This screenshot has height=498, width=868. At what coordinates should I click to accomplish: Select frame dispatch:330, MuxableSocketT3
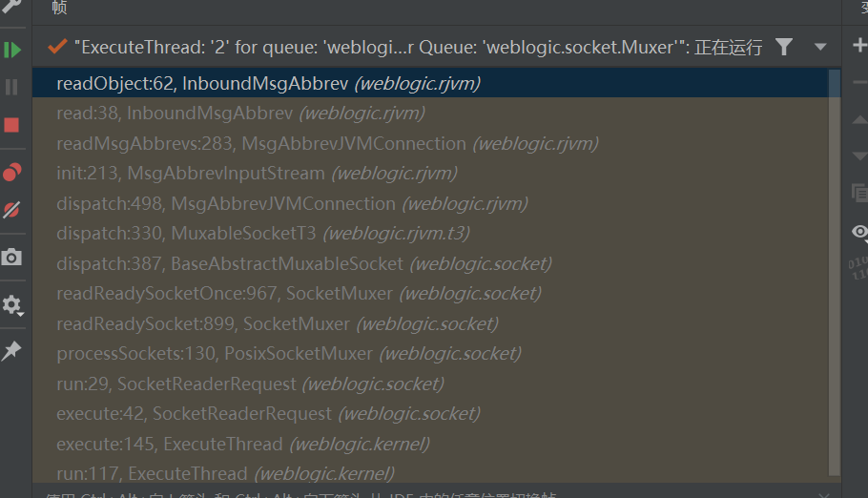click(x=431, y=233)
